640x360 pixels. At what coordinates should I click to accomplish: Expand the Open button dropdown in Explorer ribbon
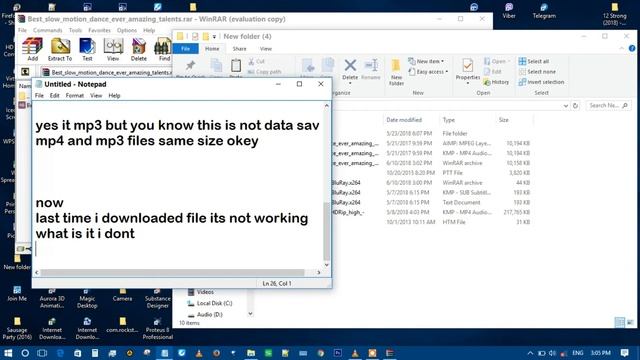[509, 61]
